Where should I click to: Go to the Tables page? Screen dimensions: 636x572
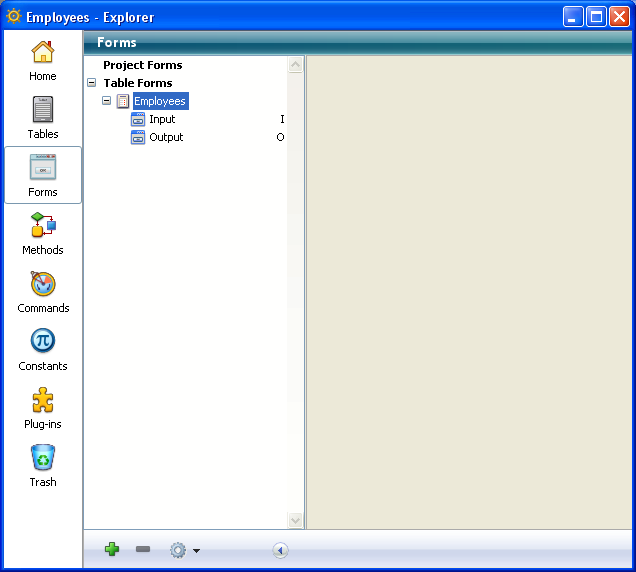click(x=43, y=118)
